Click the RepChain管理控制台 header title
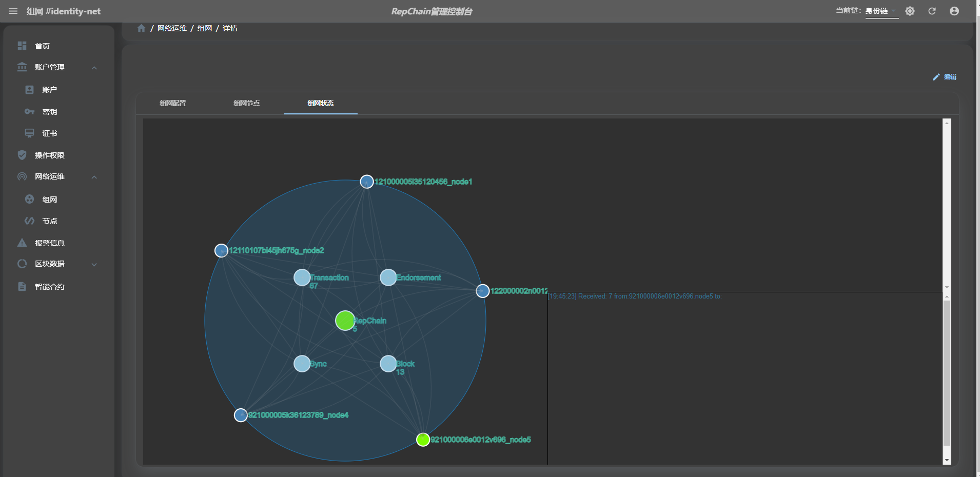Screen dimensions: 980x477 (x=432, y=11)
